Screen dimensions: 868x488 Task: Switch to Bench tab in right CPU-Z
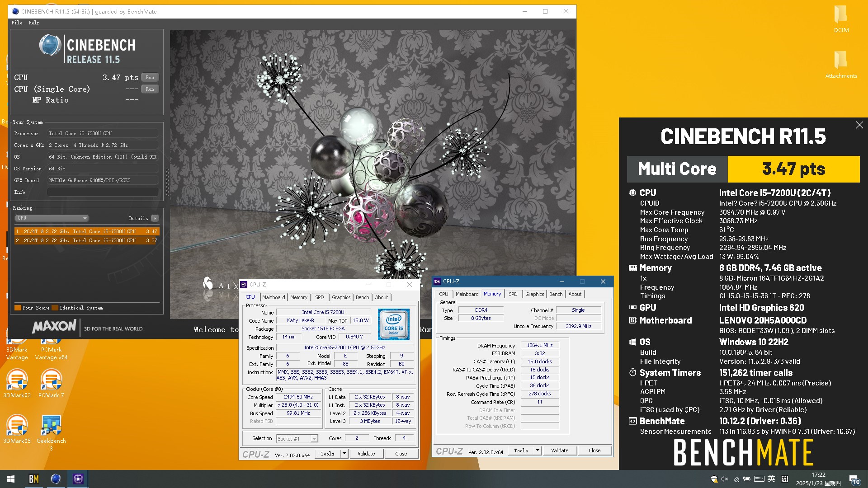pyautogui.click(x=556, y=294)
